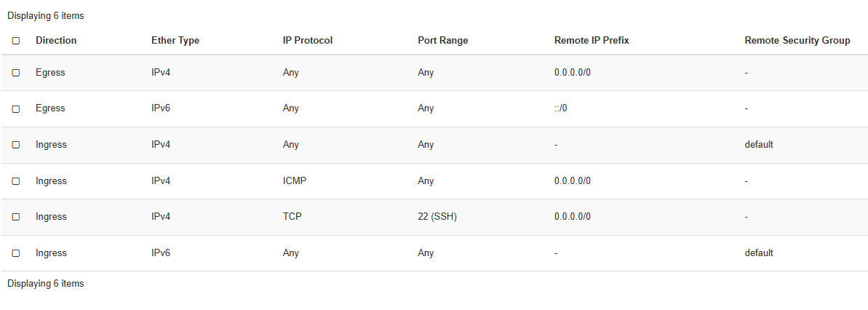Toggle the select-all checkbox in header row
The image size is (868, 310).
(16, 41)
